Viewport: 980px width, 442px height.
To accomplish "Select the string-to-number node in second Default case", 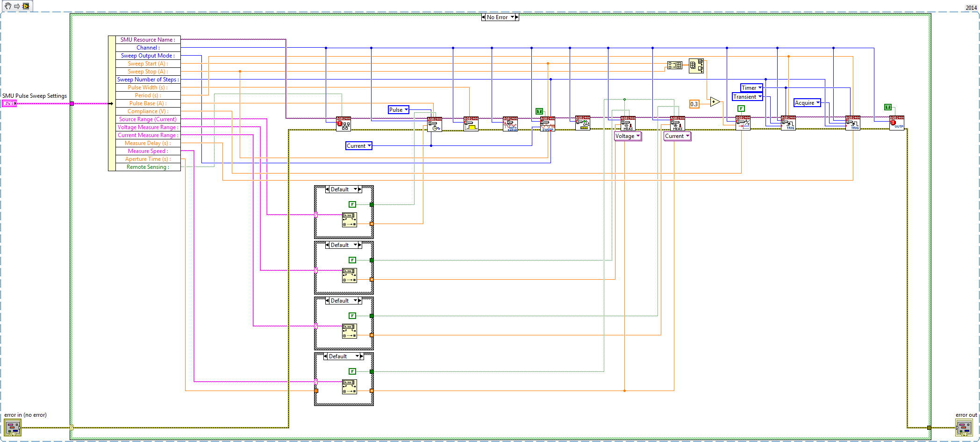I will point(350,275).
